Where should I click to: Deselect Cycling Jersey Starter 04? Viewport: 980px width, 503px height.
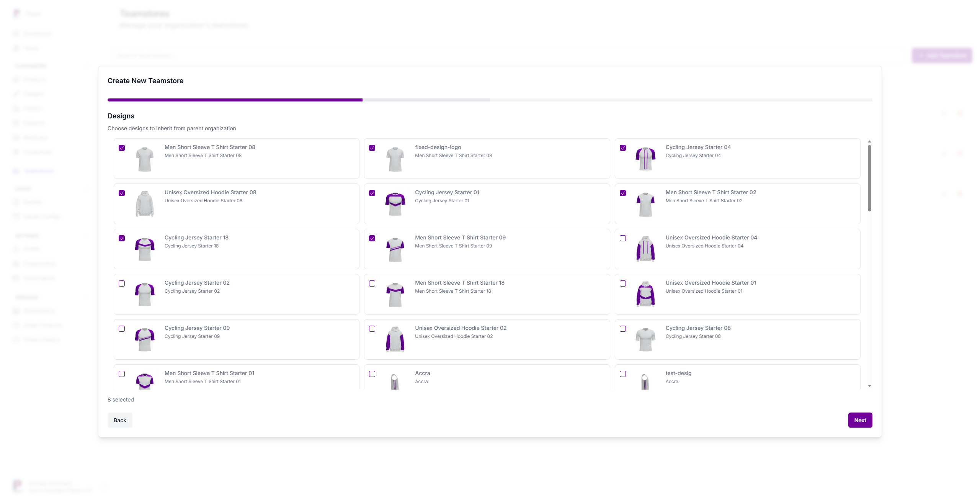(x=623, y=148)
